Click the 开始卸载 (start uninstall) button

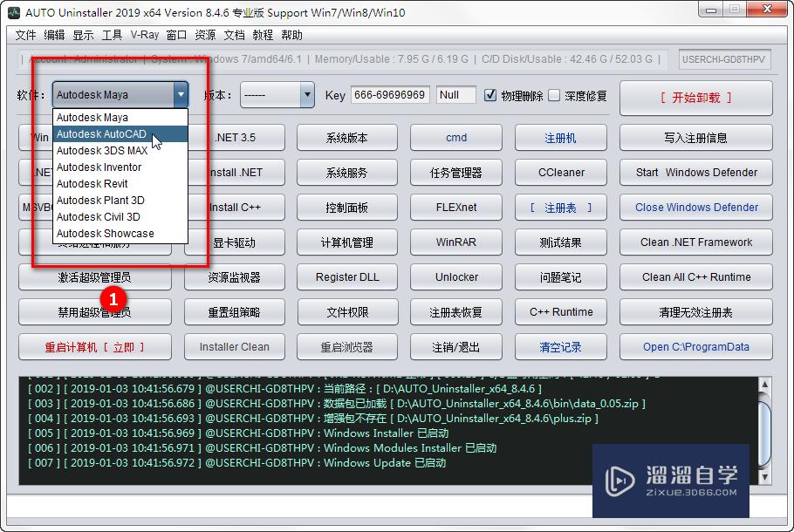click(695, 98)
